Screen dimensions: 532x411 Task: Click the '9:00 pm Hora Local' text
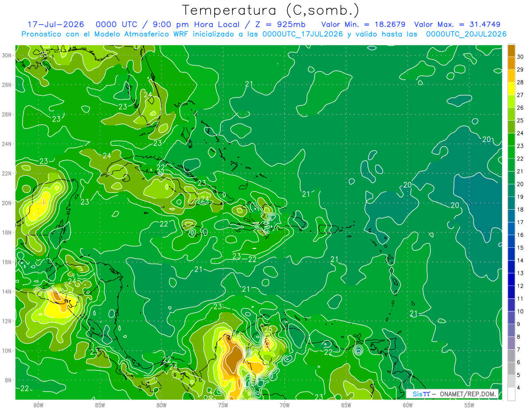tap(197, 24)
